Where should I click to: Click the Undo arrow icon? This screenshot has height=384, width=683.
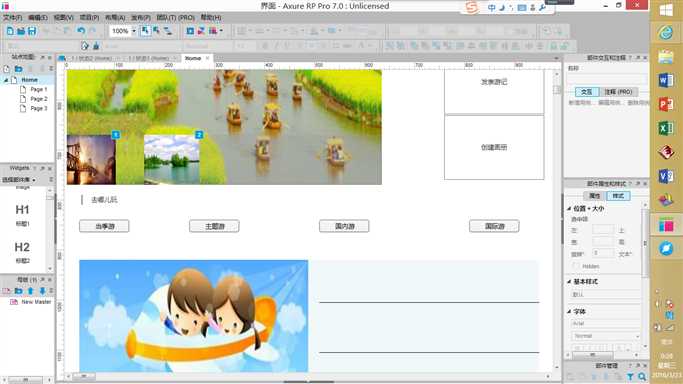81,31
